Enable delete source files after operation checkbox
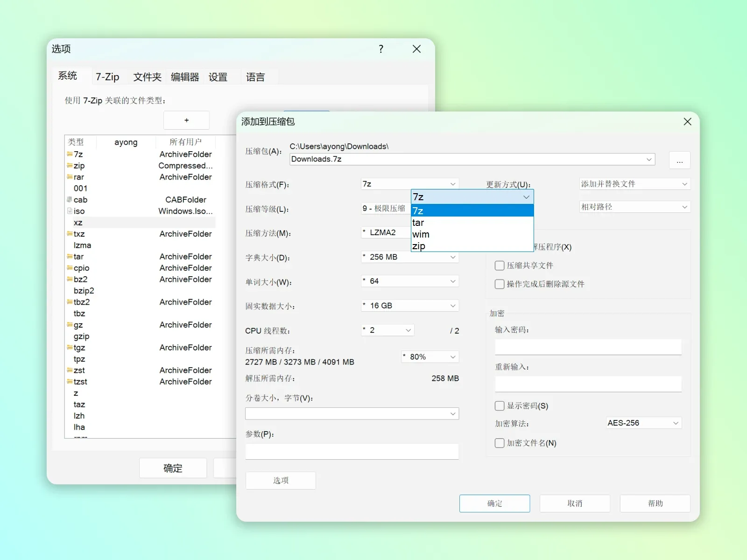The height and width of the screenshot is (560, 747). pos(500,284)
